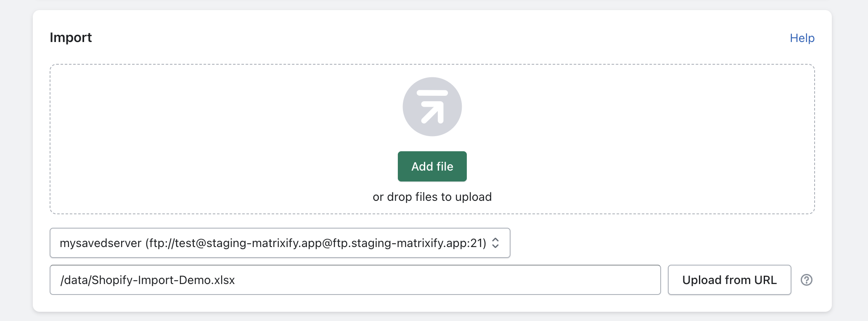
Task: Click the upload arrow icon
Action: coord(432,107)
